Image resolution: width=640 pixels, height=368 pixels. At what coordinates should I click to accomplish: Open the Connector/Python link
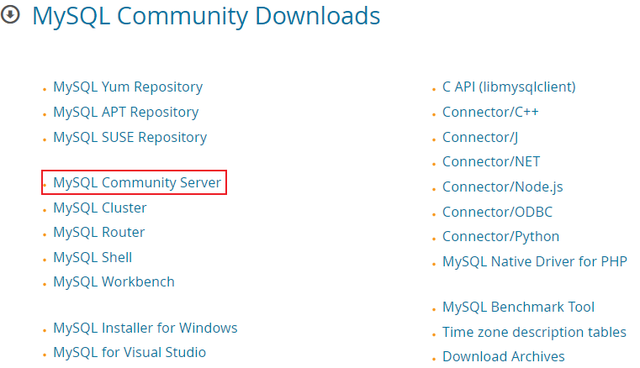501,237
